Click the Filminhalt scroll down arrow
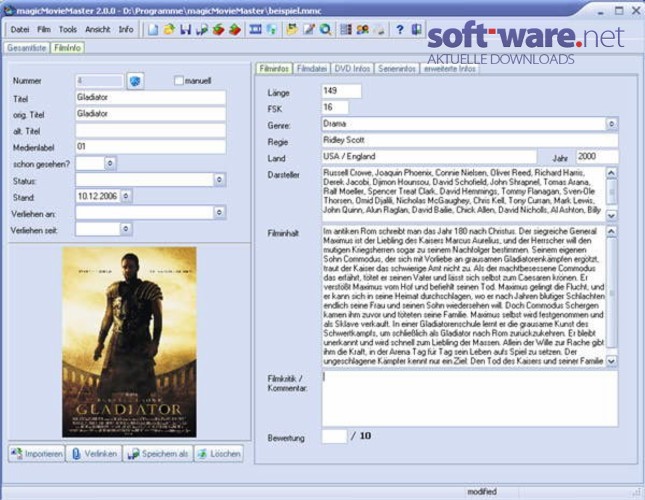The width and height of the screenshot is (645, 500). pyautogui.click(x=612, y=361)
